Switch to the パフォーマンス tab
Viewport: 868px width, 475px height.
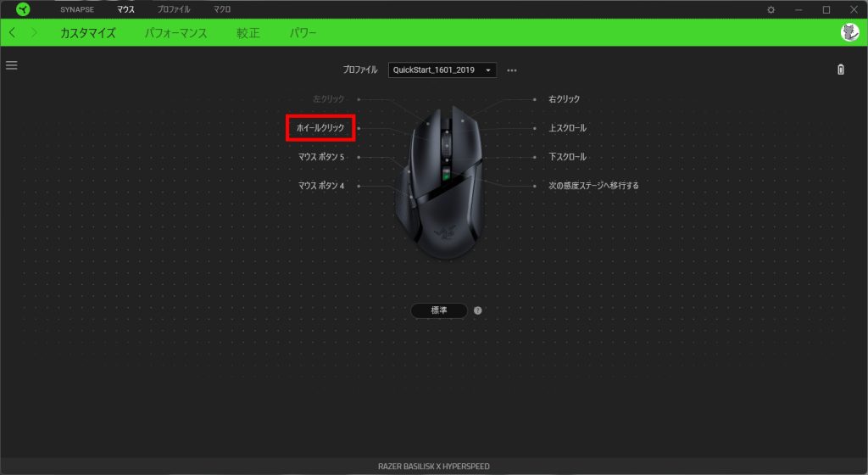(176, 33)
